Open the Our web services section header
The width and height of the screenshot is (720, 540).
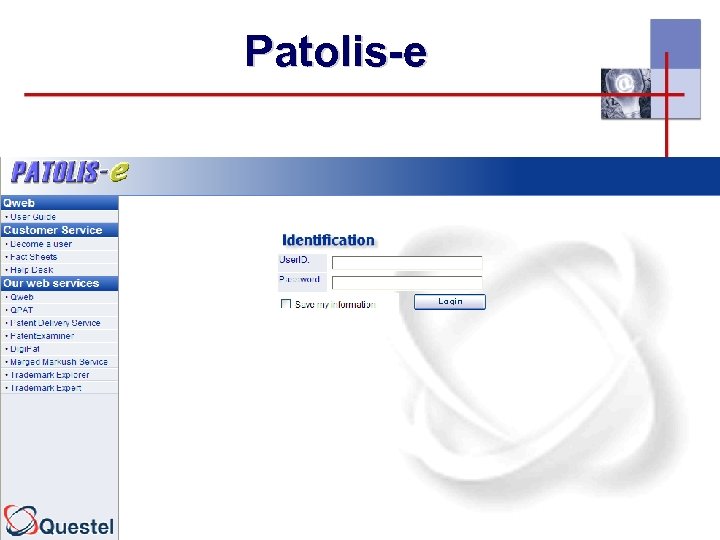tap(59, 283)
